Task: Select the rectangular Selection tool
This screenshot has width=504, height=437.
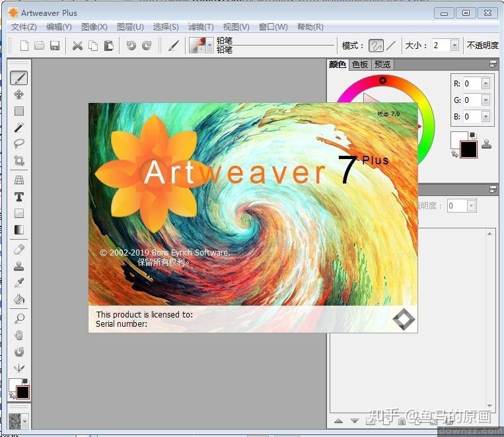Action: pyautogui.click(x=19, y=111)
